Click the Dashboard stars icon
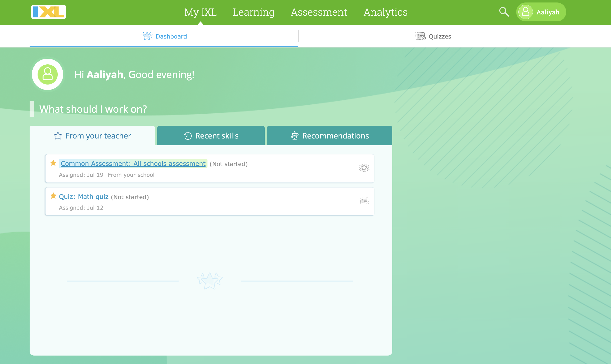The height and width of the screenshot is (364, 611). pos(147,36)
